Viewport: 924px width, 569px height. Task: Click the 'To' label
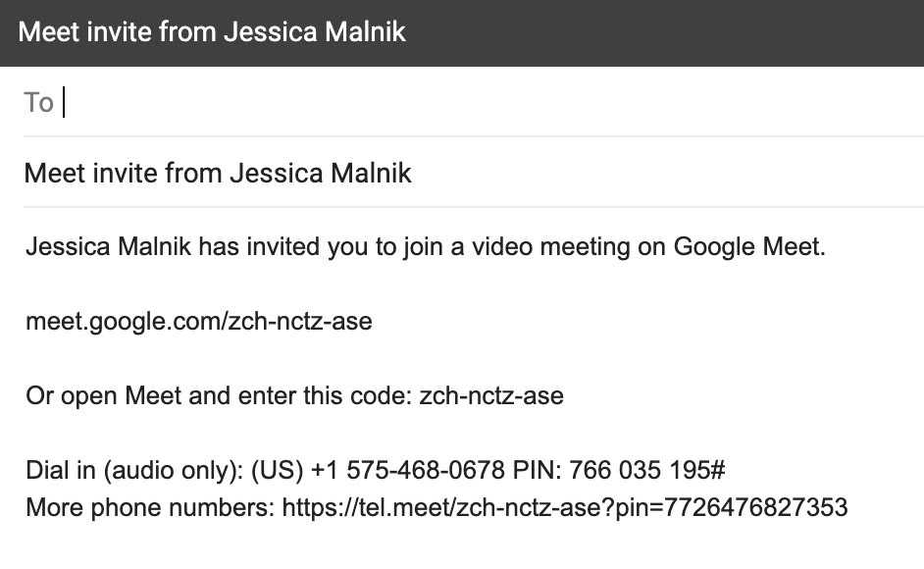(x=38, y=102)
